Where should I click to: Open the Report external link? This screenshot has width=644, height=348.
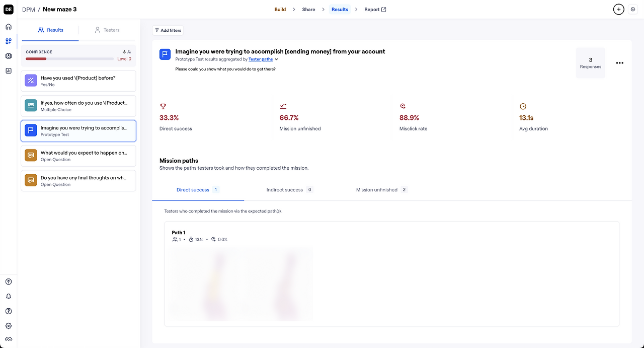click(x=375, y=10)
